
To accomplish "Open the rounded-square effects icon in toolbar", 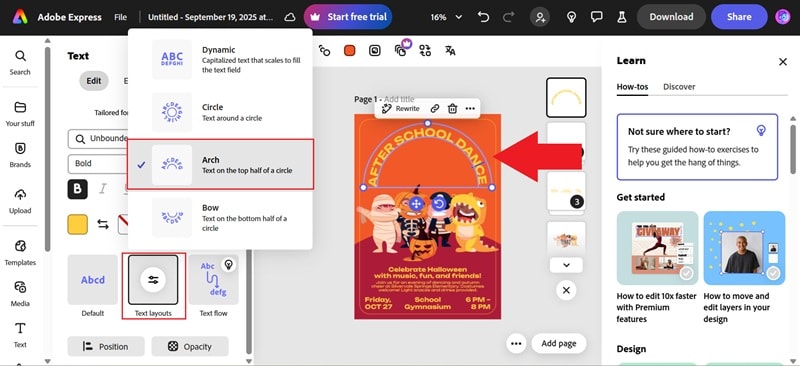I will [375, 51].
